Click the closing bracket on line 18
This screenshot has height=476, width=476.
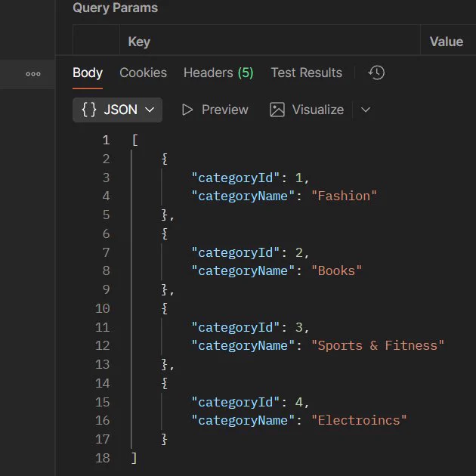coord(134,458)
